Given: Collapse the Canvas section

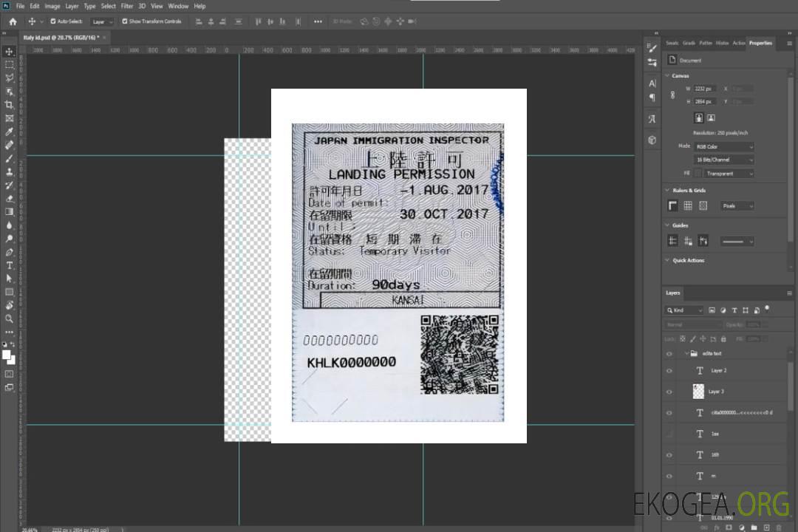Looking at the screenshot, I should (667, 75).
